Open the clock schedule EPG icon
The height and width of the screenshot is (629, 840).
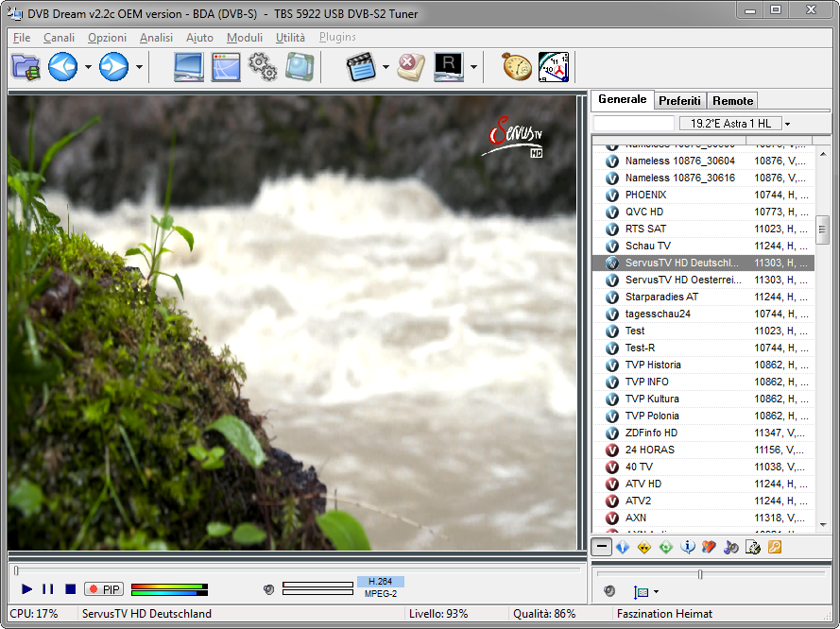[554, 67]
